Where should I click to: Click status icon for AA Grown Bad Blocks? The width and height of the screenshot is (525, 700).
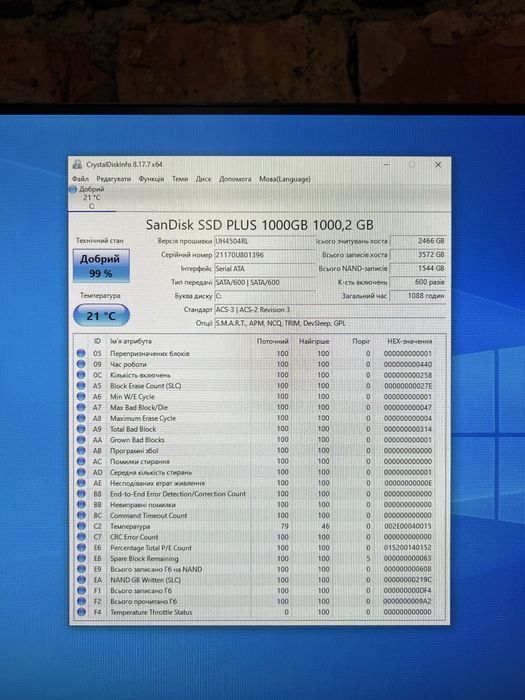tap(81, 440)
